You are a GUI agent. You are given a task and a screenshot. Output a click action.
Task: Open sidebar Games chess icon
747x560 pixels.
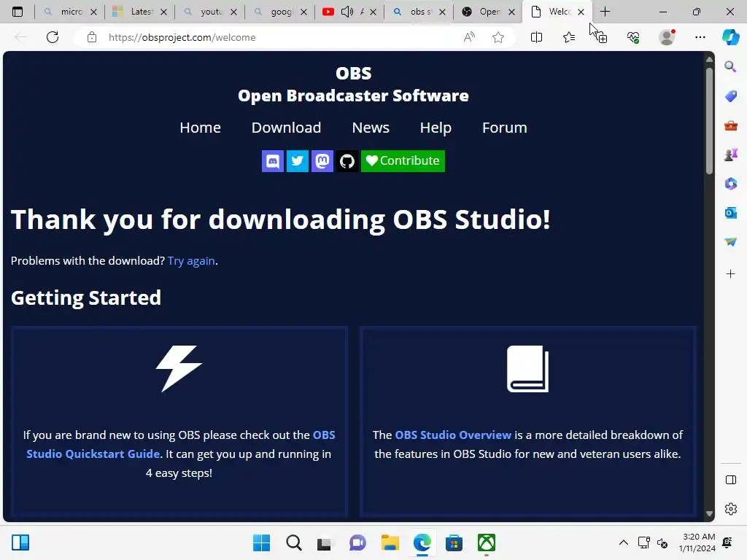[730, 155]
